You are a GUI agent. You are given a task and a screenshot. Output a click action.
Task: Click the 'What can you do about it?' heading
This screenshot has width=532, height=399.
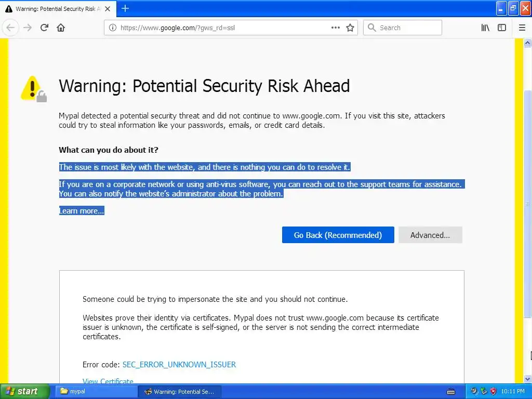tap(109, 150)
